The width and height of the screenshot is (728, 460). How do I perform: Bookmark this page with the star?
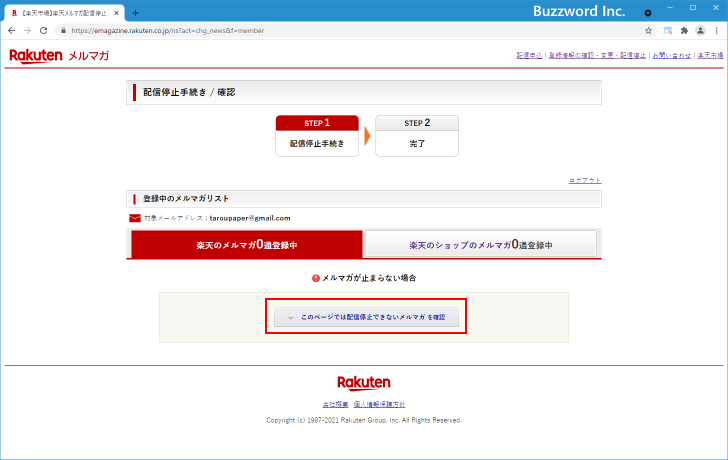coord(649,31)
